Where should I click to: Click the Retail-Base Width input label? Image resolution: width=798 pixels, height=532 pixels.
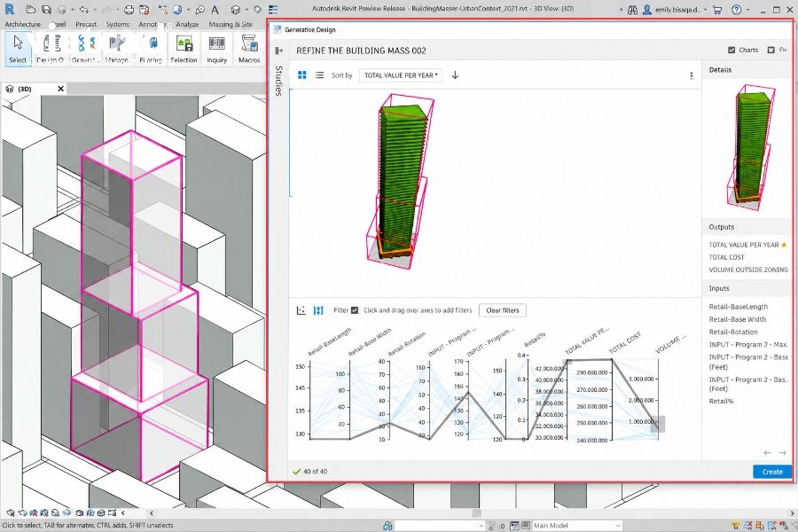click(738, 319)
